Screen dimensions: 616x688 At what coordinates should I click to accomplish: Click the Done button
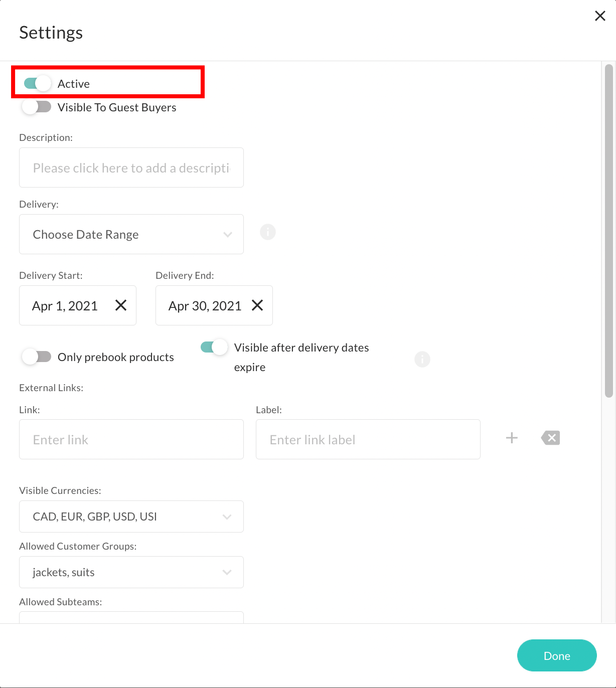pos(557,655)
